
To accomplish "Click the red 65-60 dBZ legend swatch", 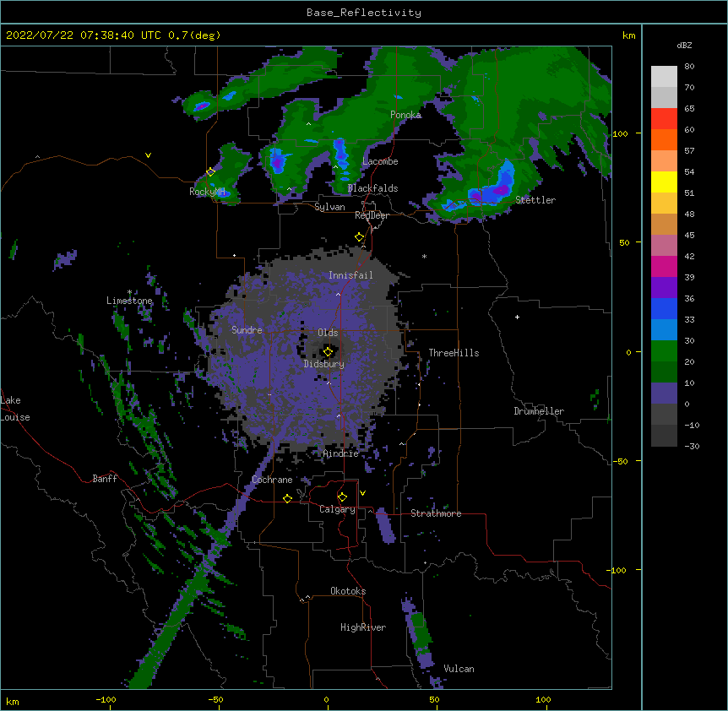I will point(664,119).
